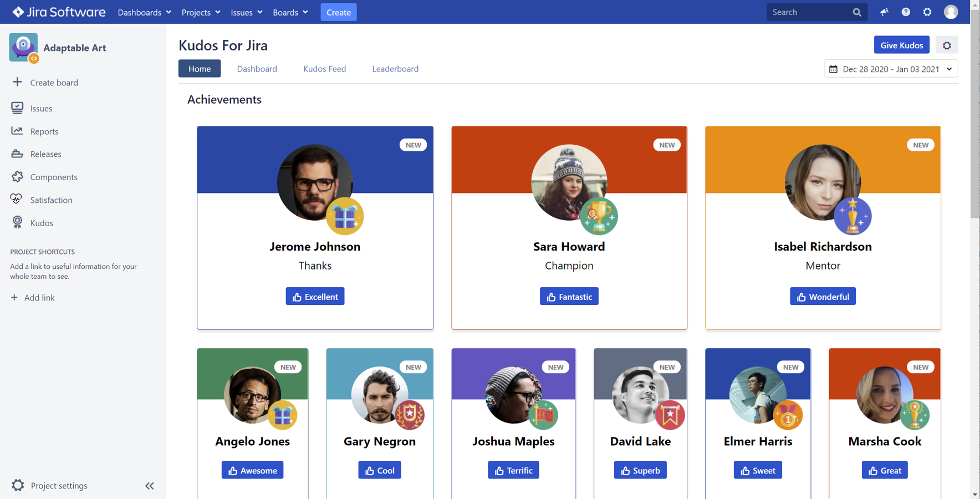Click the Search input field
This screenshot has height=499, width=980.
(816, 12)
